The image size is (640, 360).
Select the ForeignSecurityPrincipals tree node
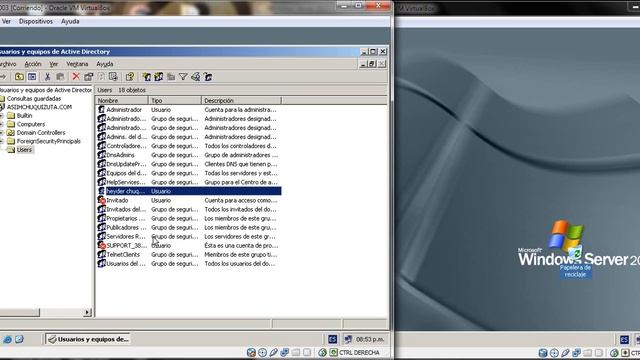49,141
